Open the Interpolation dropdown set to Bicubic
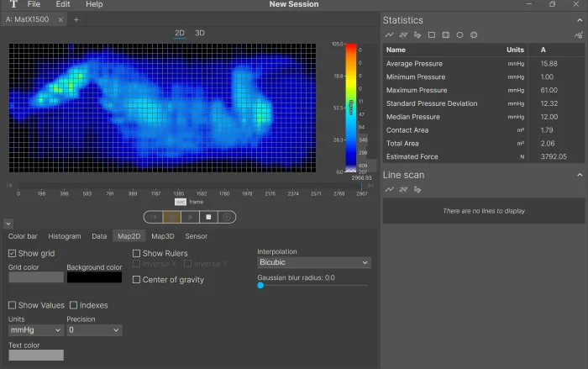 coord(313,263)
